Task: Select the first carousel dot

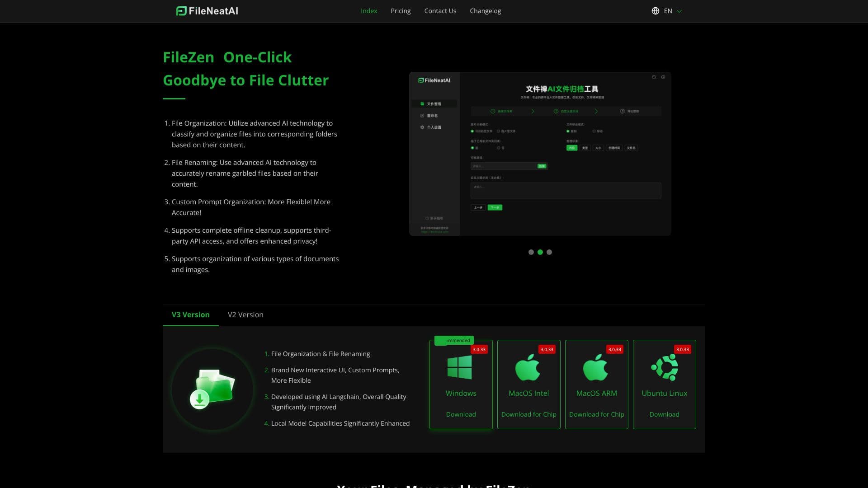Action: pyautogui.click(x=531, y=252)
